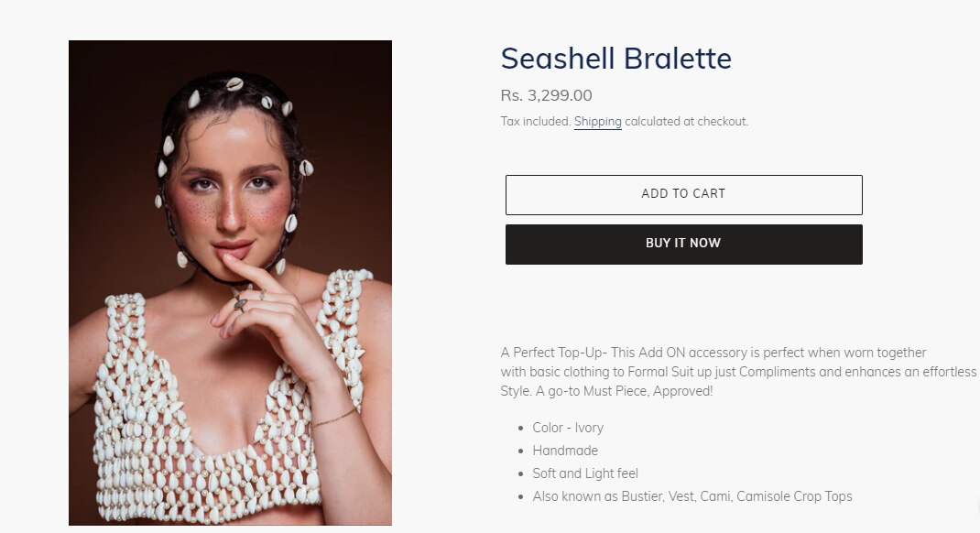Select the Seashell Bralette product title
Screen dimensions: 980x533
615,59
